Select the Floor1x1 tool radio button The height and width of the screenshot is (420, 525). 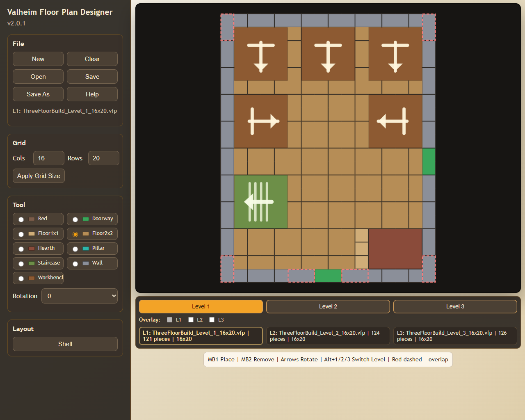click(x=21, y=234)
